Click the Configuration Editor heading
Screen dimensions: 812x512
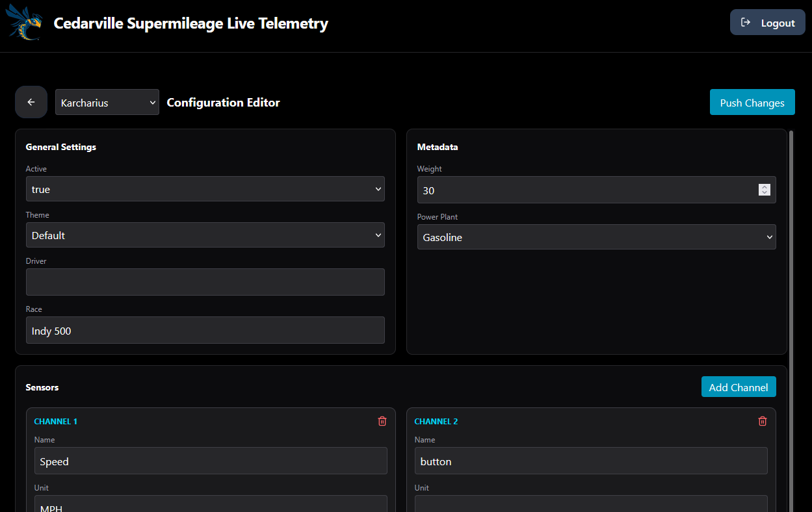point(224,102)
